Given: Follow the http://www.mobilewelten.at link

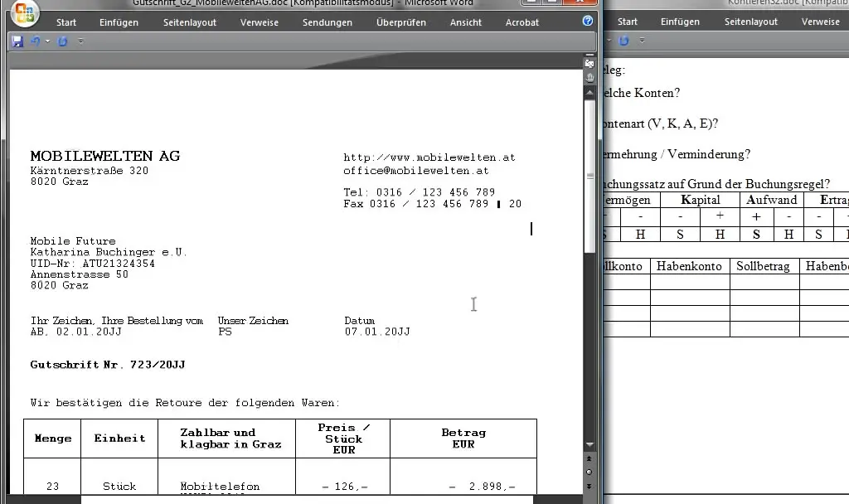Looking at the screenshot, I should coord(429,157).
